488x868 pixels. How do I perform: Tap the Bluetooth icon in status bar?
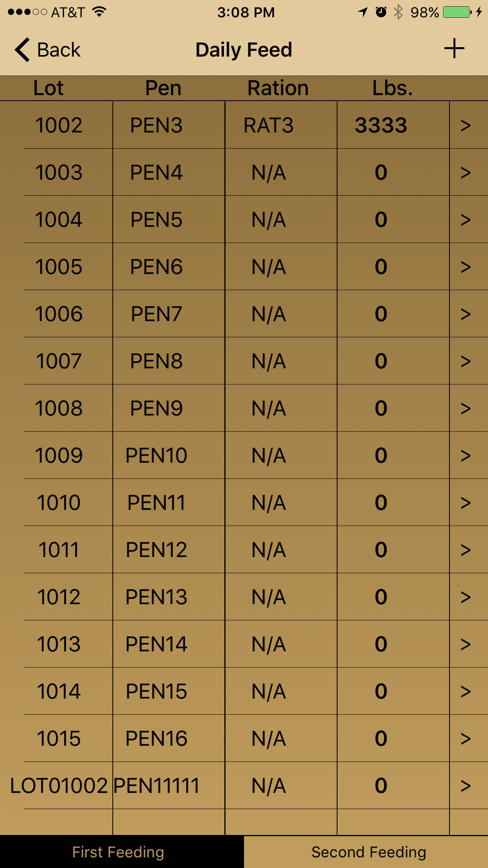(398, 12)
